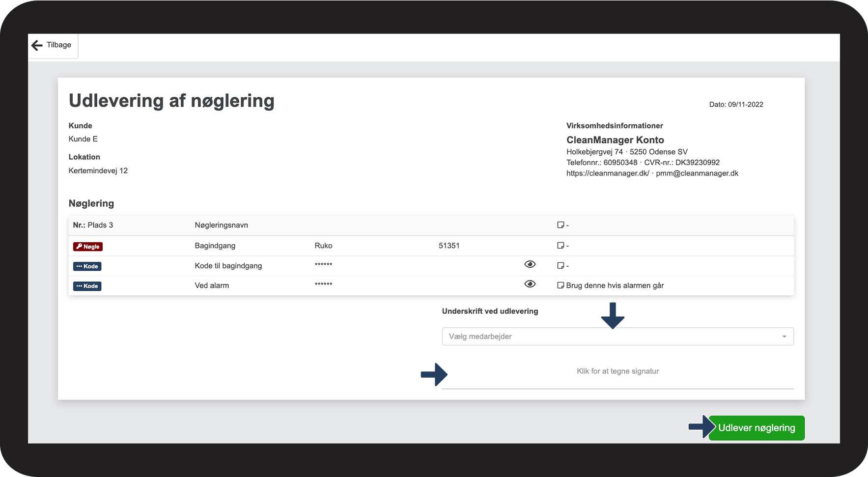Click the CVR number DK39230992
Screen dimensions: 868x477
pyautogui.click(x=698, y=163)
